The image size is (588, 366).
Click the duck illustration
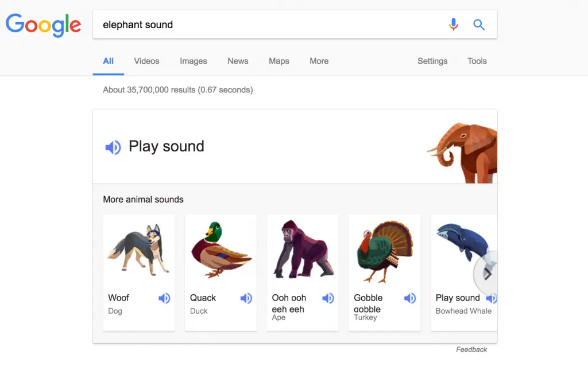pos(221,250)
